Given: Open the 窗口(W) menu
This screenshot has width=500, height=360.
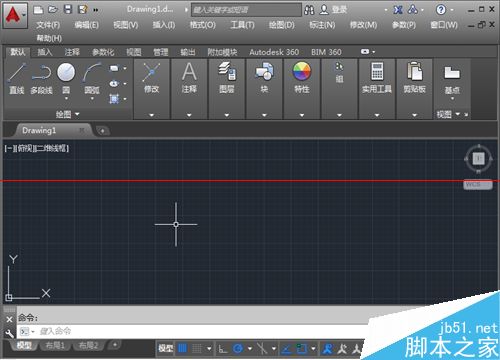Looking at the screenshot, I should pos(444,25).
